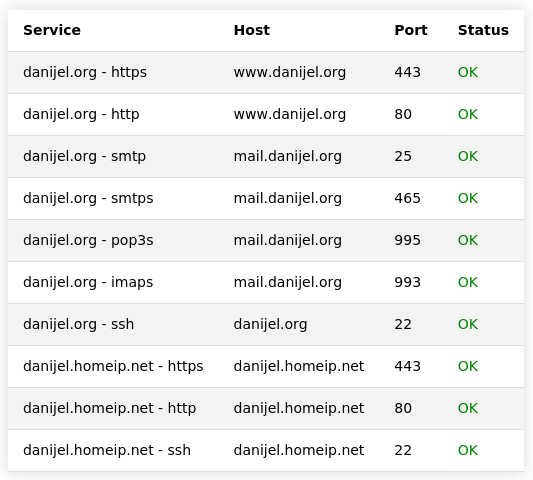Select the danijel.org - imaps service row
Viewport: 533px width, 480px height.
point(266,282)
